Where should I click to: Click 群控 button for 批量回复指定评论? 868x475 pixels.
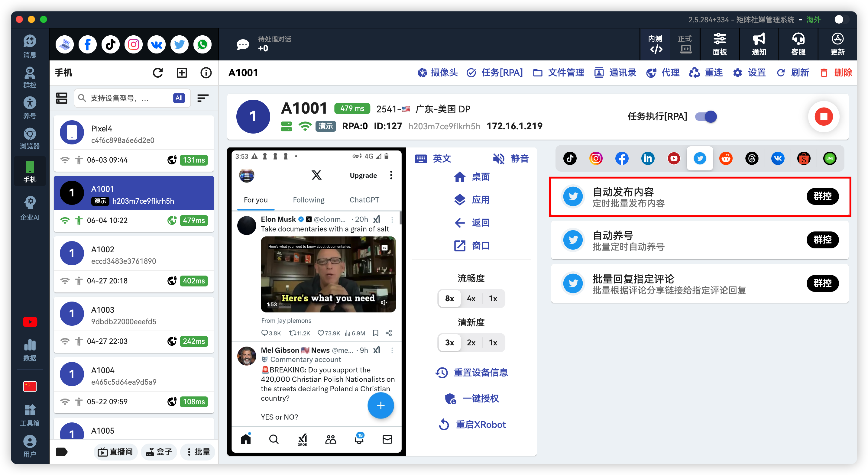[x=822, y=283]
